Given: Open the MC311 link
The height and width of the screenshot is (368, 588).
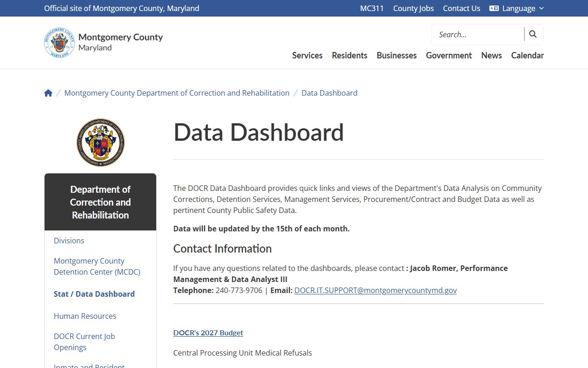Looking at the screenshot, I should 372,8.
